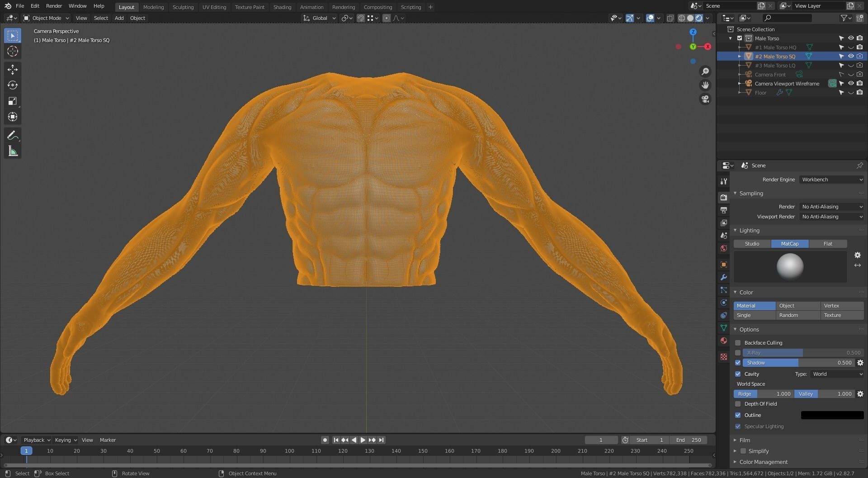Set color to Random
This screenshot has height=478, width=868.
click(x=798, y=315)
